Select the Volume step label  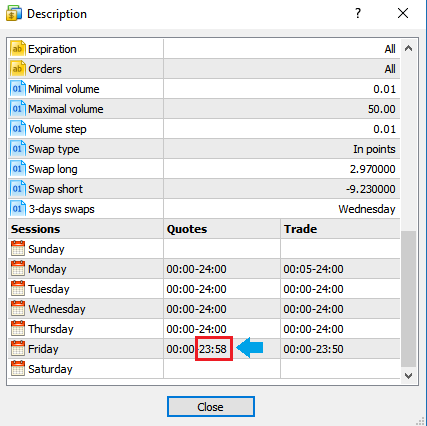pyautogui.click(x=57, y=129)
